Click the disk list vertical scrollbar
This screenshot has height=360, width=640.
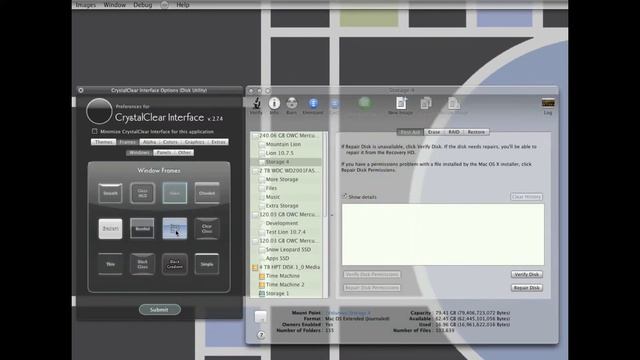(326, 214)
